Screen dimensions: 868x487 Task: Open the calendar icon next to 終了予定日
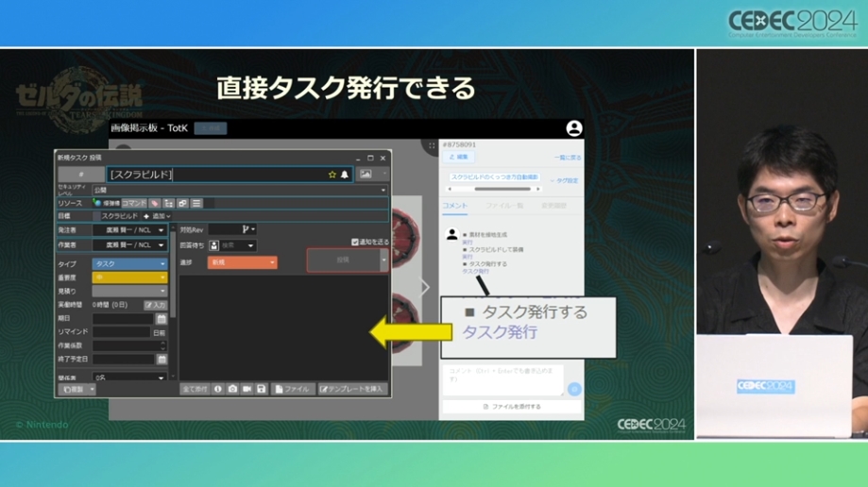[x=162, y=360]
